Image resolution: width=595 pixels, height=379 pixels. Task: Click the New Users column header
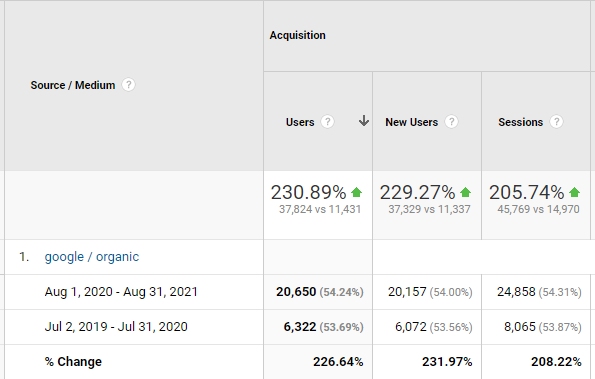411,122
